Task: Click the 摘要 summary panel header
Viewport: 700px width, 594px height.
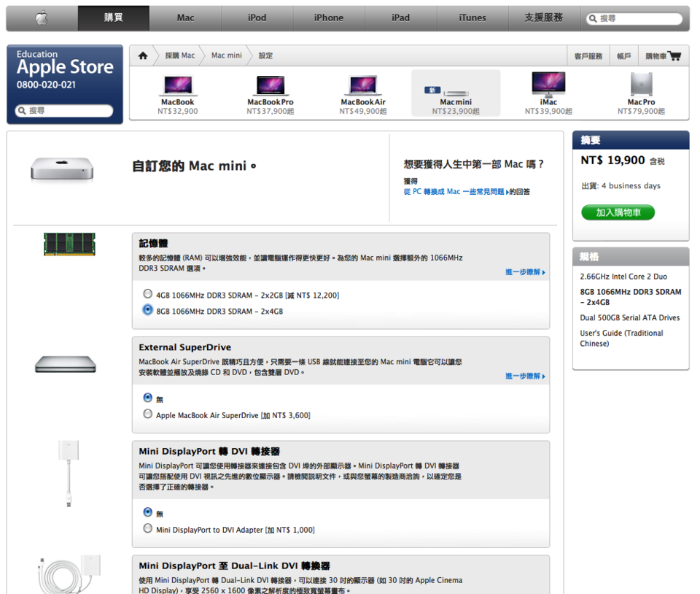Action: (x=631, y=140)
